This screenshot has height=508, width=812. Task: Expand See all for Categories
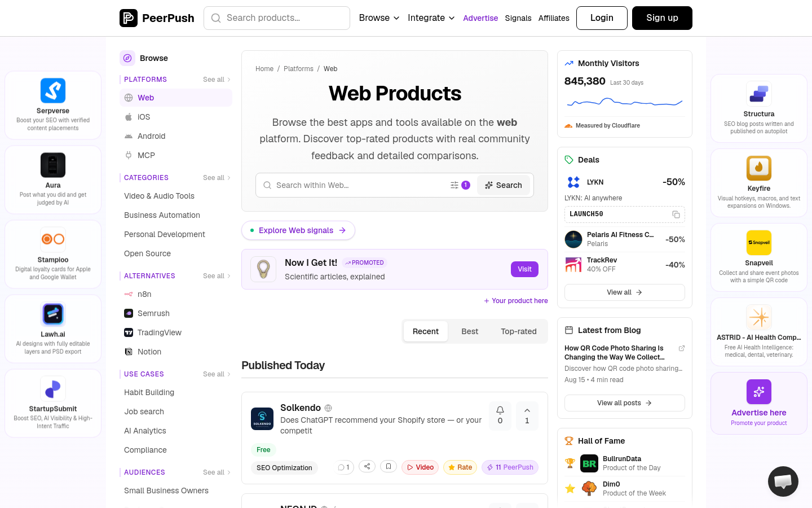pos(217,178)
